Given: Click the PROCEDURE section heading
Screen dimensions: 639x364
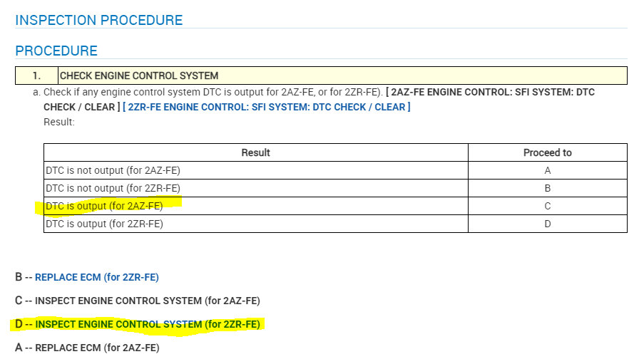Looking at the screenshot, I should (56, 51).
